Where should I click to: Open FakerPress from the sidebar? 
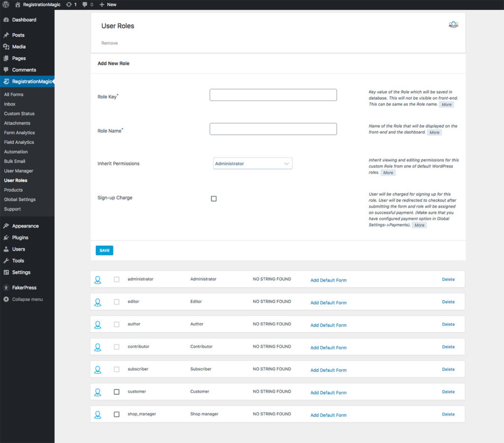point(24,287)
